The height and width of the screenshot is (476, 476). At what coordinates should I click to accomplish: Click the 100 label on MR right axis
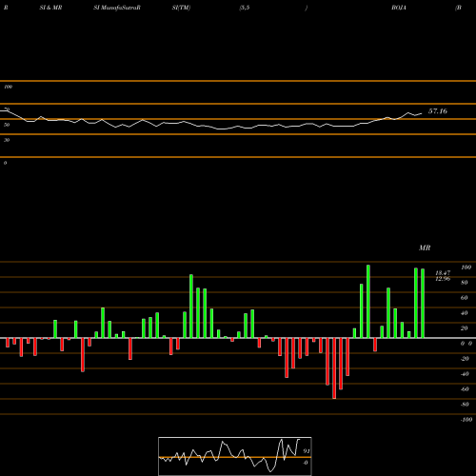[x=466, y=268]
